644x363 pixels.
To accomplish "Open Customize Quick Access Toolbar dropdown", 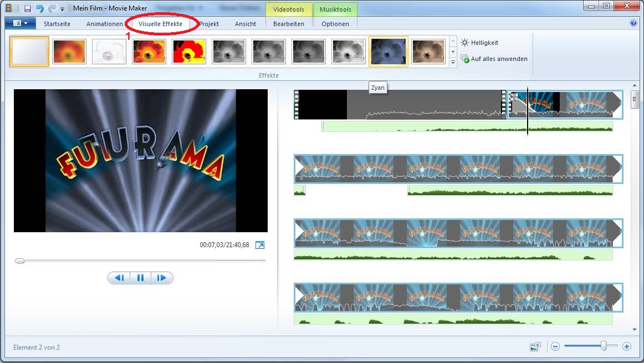I will coord(62,9).
